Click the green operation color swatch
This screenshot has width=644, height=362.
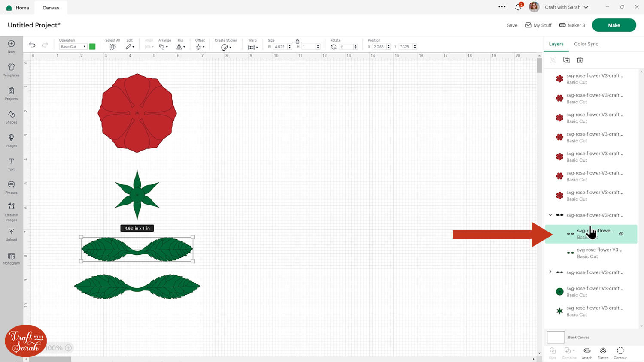coord(92,46)
